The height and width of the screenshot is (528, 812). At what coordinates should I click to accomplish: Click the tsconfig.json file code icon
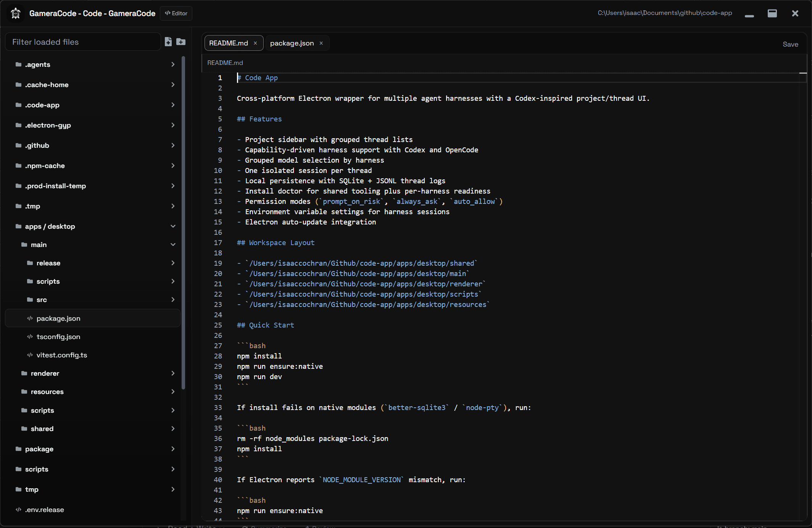(30, 336)
